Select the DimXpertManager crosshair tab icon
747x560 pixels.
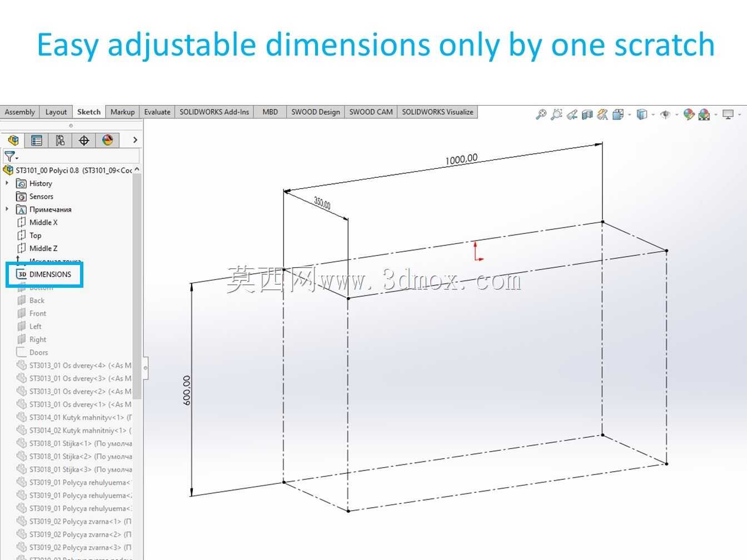click(x=84, y=140)
